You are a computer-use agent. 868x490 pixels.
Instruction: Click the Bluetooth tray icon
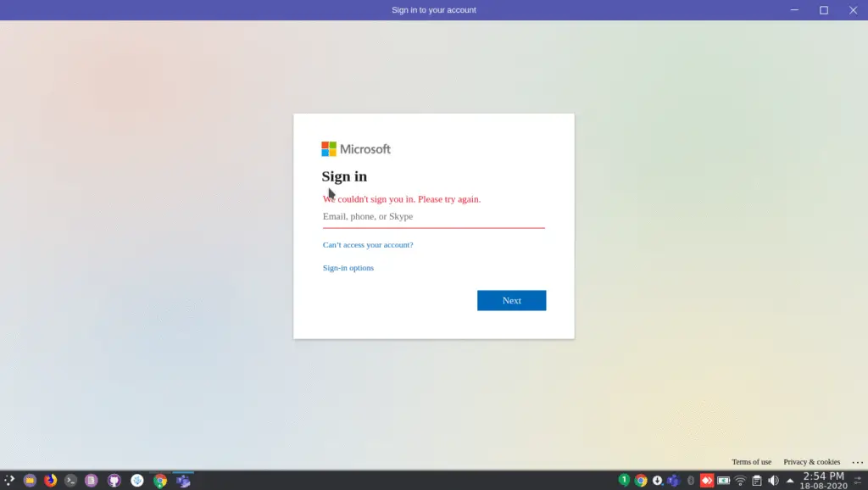pos(691,481)
